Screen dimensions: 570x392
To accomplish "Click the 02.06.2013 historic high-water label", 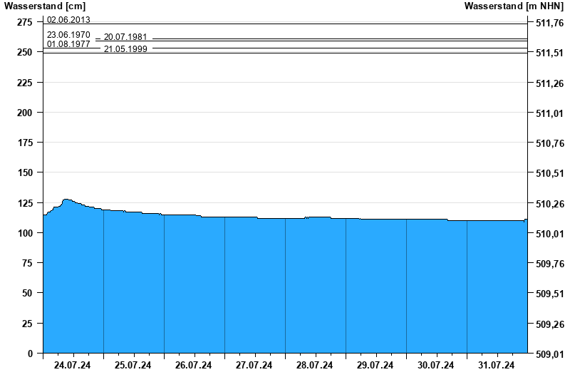I will point(68,20).
